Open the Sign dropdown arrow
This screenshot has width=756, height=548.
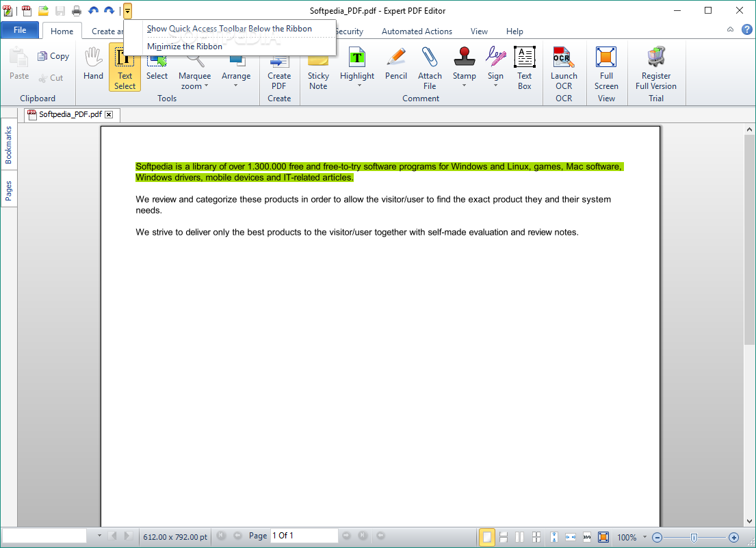(495, 86)
